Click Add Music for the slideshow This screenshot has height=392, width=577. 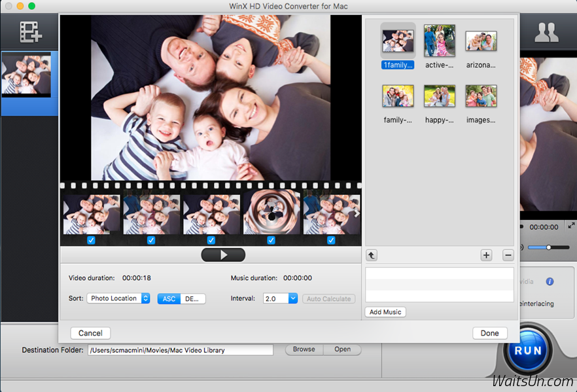(385, 312)
